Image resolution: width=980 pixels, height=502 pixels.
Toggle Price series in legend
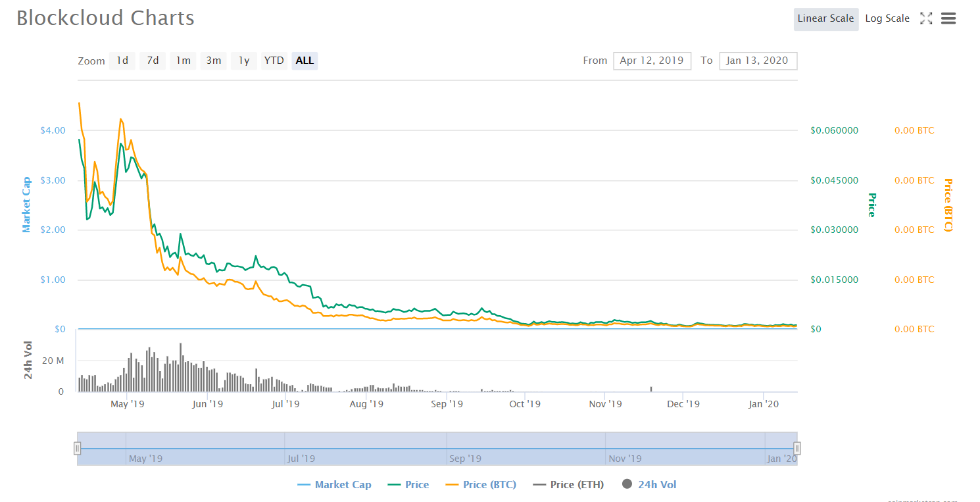(408, 485)
